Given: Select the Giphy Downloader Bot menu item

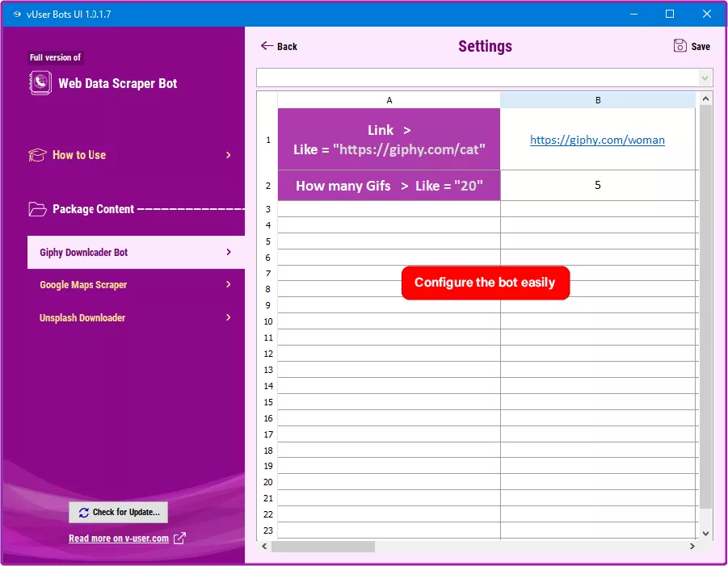Looking at the screenshot, I should tap(136, 253).
